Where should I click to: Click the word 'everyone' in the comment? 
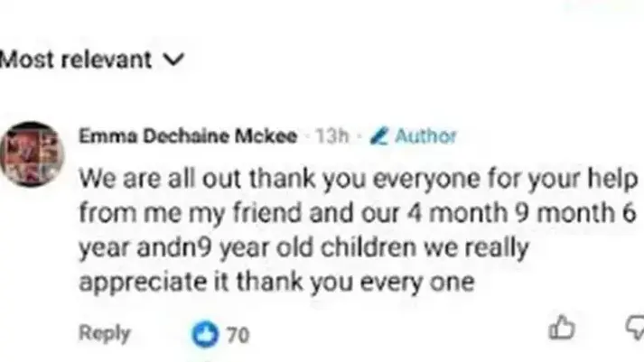coord(427,181)
